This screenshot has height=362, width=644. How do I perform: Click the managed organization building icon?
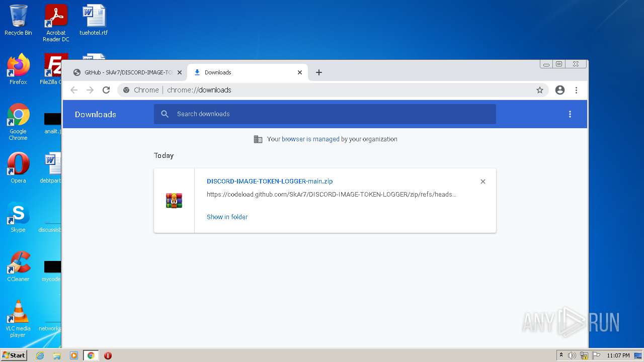[x=258, y=139]
